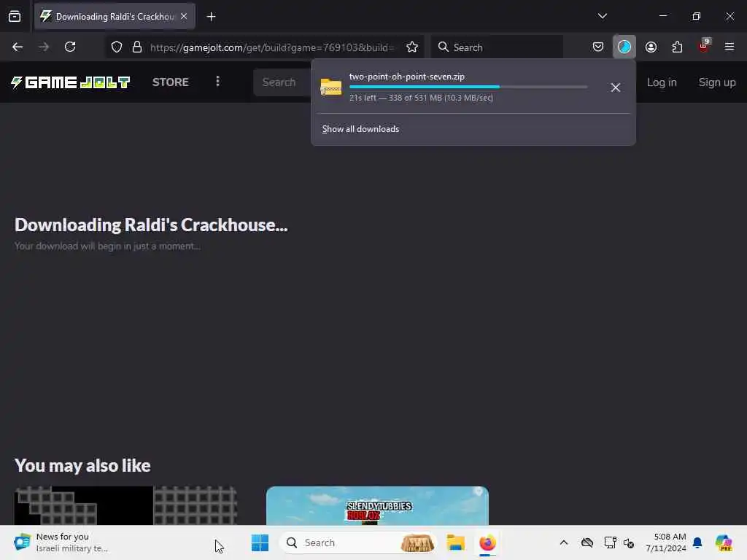The width and height of the screenshot is (747, 560).
Task: Open the News for you widget
Action: click(x=62, y=542)
